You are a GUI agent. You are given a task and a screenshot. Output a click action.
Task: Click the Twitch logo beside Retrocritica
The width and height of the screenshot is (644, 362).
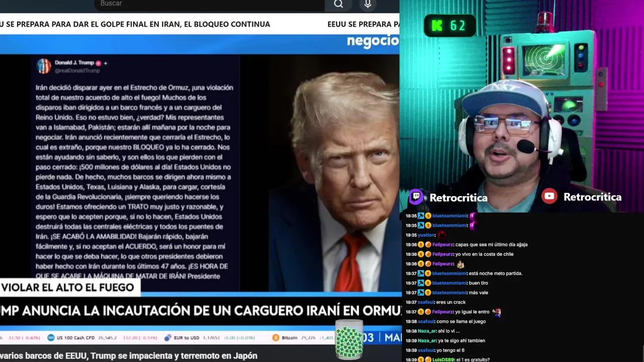click(x=416, y=197)
